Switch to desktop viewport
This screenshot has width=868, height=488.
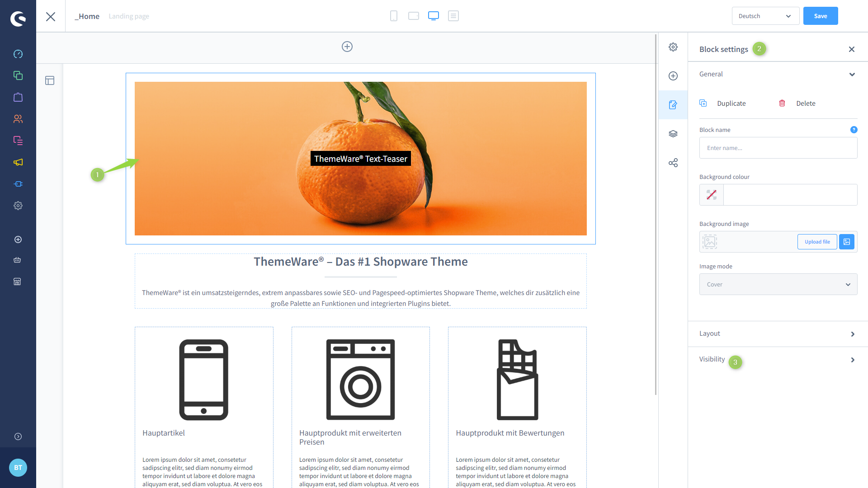point(434,16)
